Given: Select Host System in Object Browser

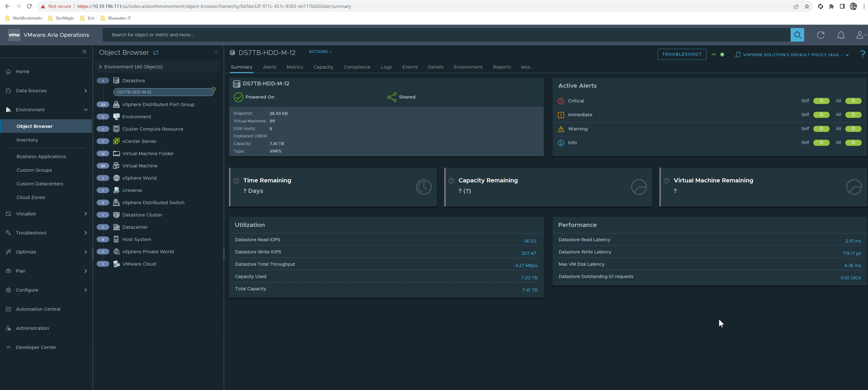Looking at the screenshot, I should click(136, 239).
